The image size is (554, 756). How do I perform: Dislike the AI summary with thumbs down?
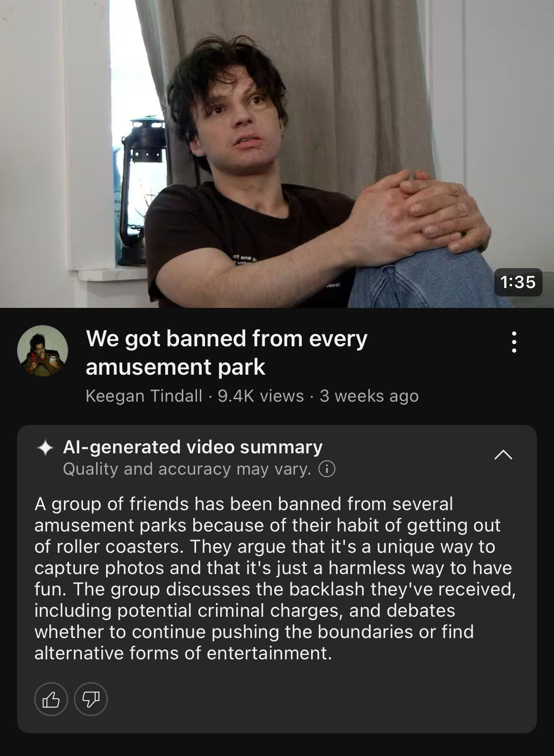pos(91,699)
